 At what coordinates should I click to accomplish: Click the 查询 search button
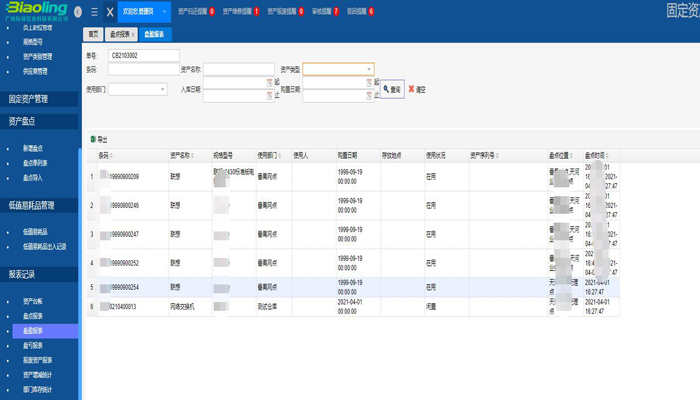tap(391, 89)
